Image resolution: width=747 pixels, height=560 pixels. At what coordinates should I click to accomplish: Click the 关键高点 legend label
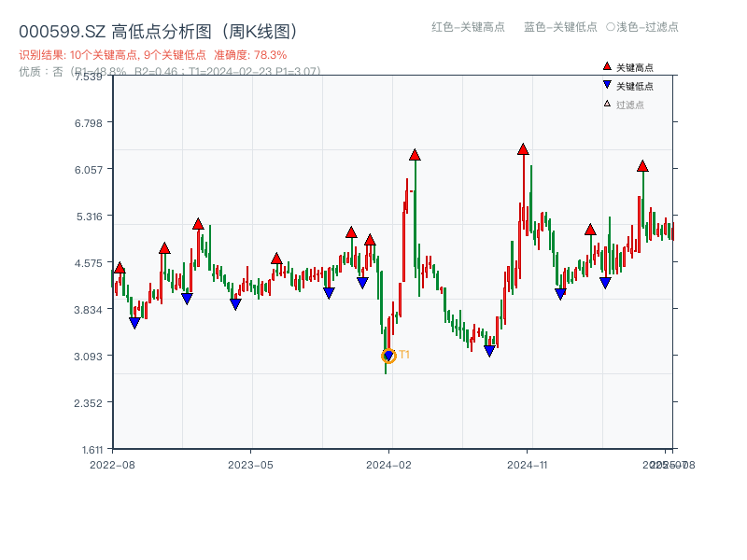tap(635, 67)
